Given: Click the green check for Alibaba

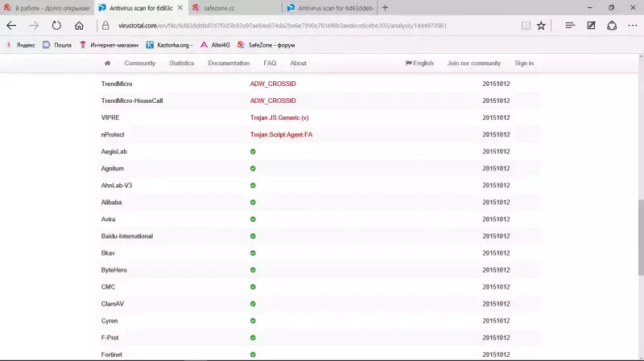Looking at the screenshot, I should coord(253,203).
